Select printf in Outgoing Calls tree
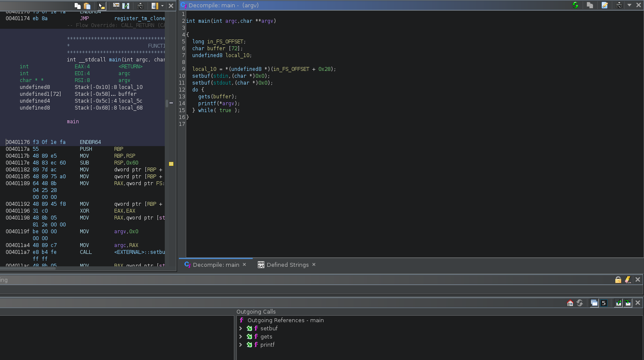The height and width of the screenshot is (360, 644). [x=267, y=345]
